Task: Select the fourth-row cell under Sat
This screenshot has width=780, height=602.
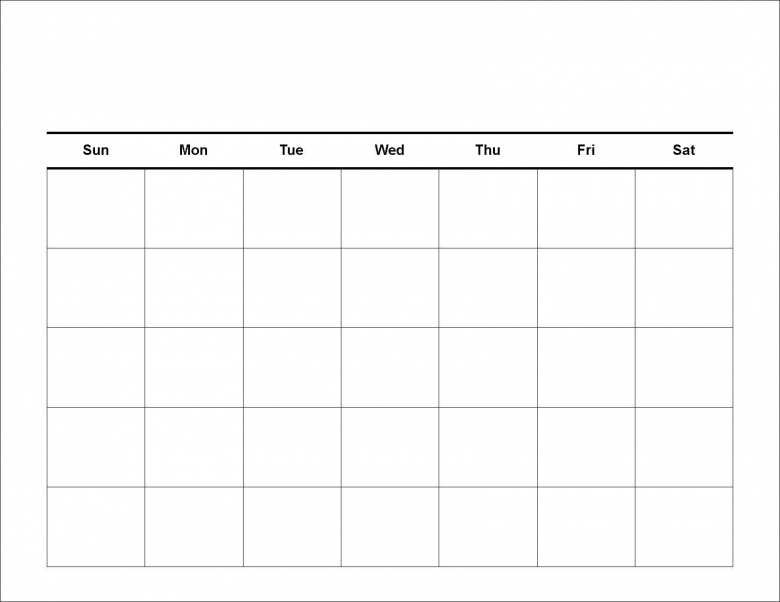Action: coord(684,447)
